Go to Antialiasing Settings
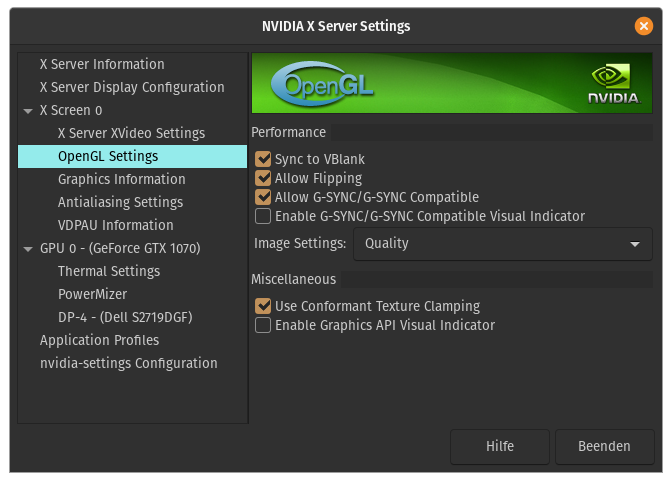The image size is (672, 482). pos(120,202)
